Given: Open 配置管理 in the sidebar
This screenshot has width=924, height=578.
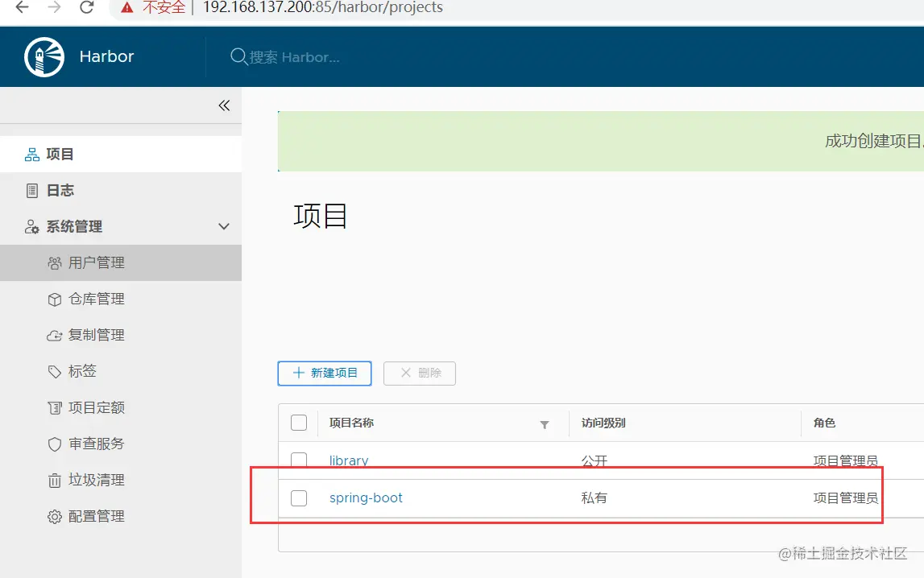Looking at the screenshot, I should 121,516.
